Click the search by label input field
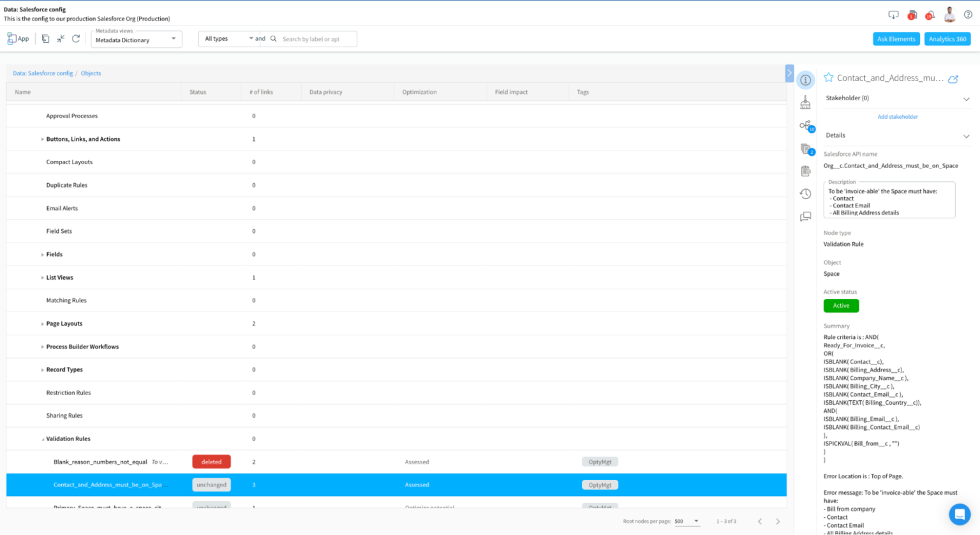This screenshot has width=980, height=535. [x=313, y=38]
